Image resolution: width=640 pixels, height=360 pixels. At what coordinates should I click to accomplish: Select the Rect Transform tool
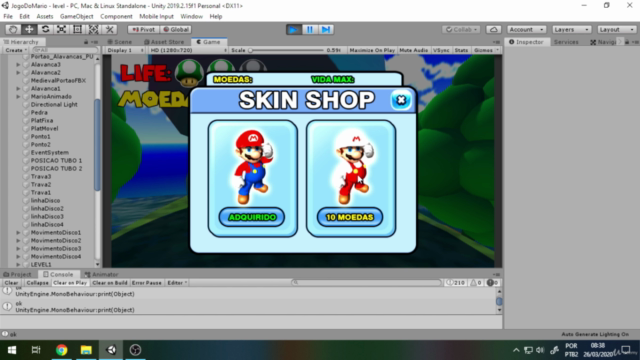tap(77, 29)
